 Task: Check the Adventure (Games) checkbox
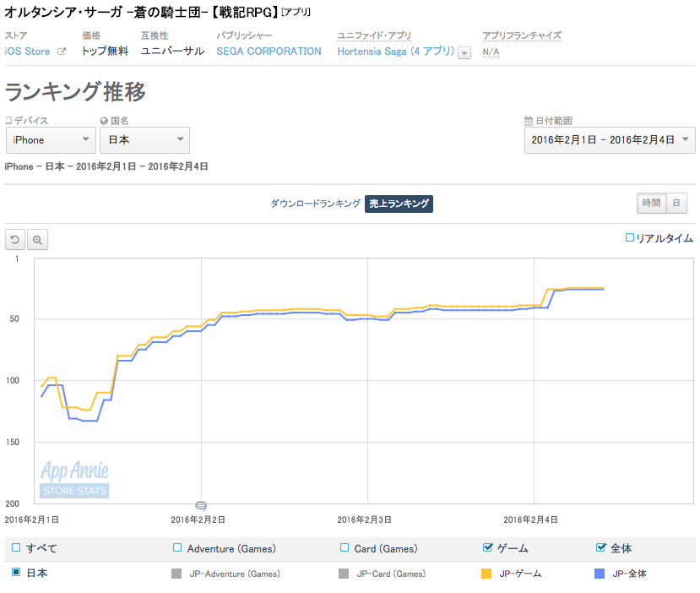[x=177, y=547]
